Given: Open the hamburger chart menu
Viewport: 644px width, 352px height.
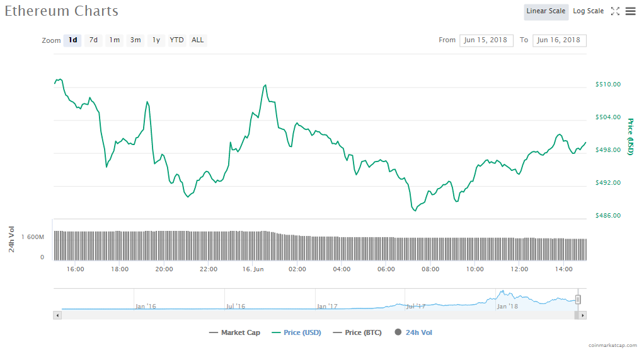Looking at the screenshot, I should click(x=630, y=11).
